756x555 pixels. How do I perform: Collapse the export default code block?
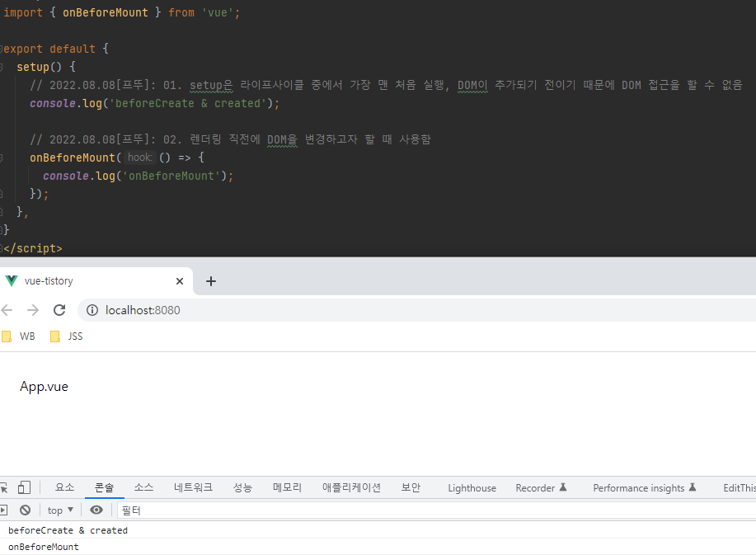(x=2, y=49)
